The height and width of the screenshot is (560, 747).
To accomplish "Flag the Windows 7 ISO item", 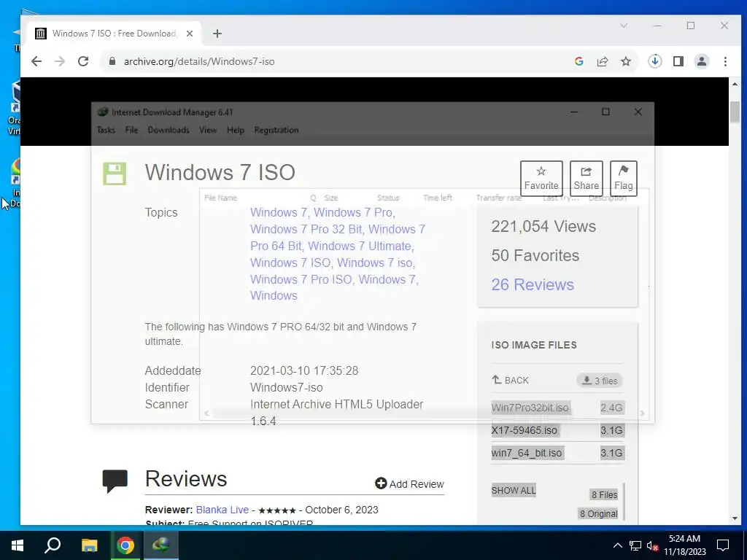I will click(x=624, y=179).
